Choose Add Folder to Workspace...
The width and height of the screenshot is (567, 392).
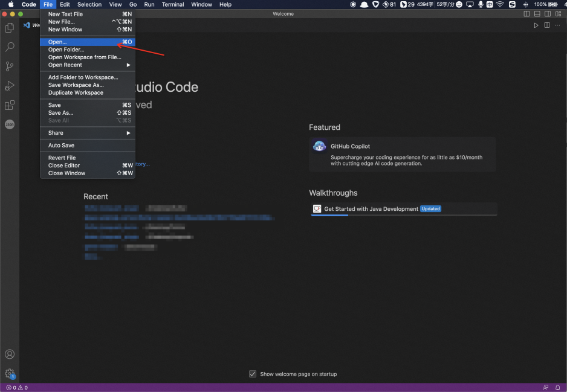pyautogui.click(x=88, y=77)
